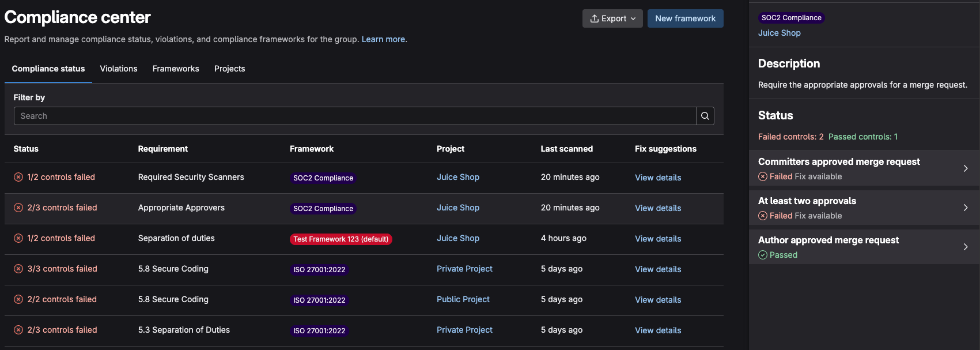Click the failed icon beside 2/2 controls failed
The width and height of the screenshot is (980, 350).
coord(18,299)
